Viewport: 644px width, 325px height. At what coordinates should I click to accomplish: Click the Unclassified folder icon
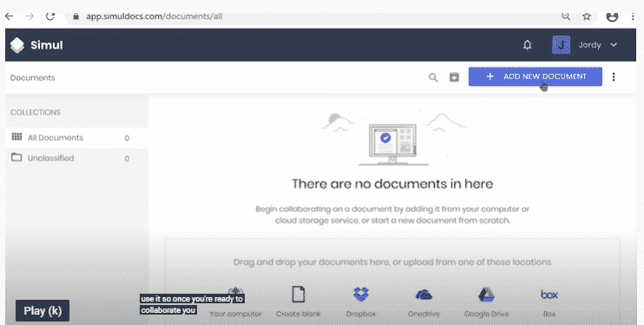click(16, 157)
